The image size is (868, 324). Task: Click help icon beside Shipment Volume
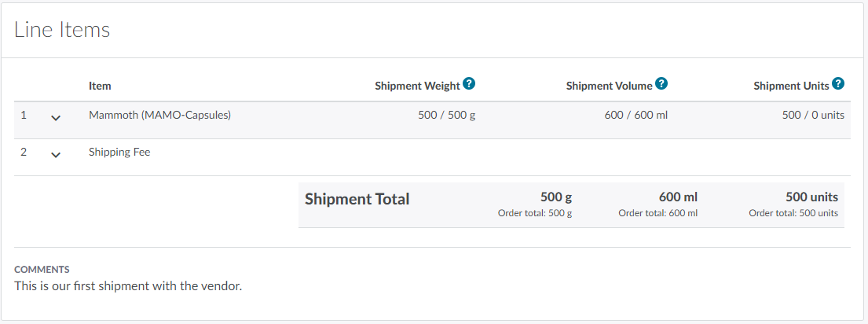pyautogui.click(x=661, y=83)
